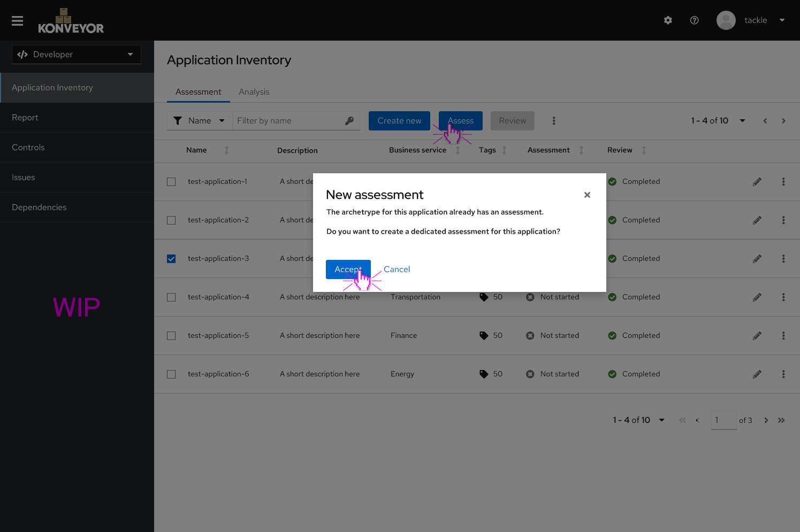Click the filter funnel icon
800x532 pixels.
point(178,120)
